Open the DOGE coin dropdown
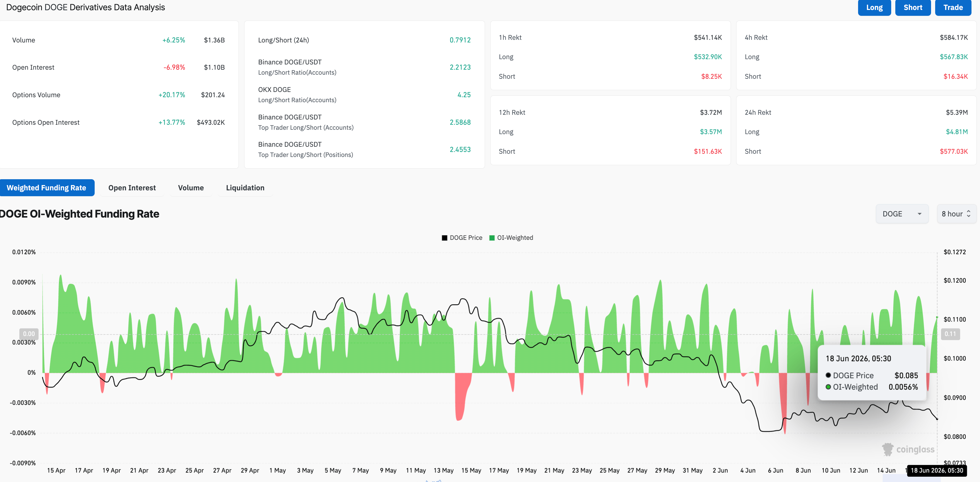980x482 pixels. point(902,214)
